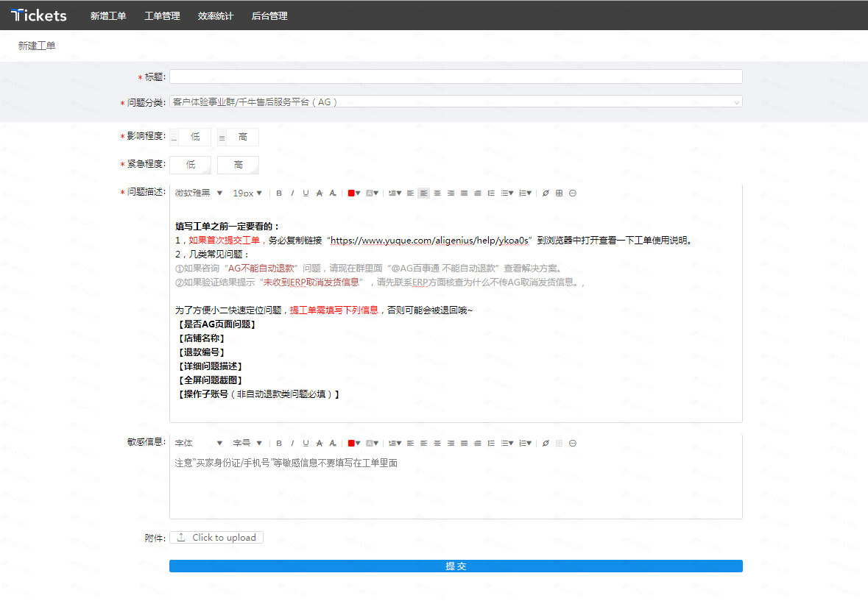Screen dimensions: 868x601
Task: Set 紧急程度 to 低
Action: click(191, 165)
